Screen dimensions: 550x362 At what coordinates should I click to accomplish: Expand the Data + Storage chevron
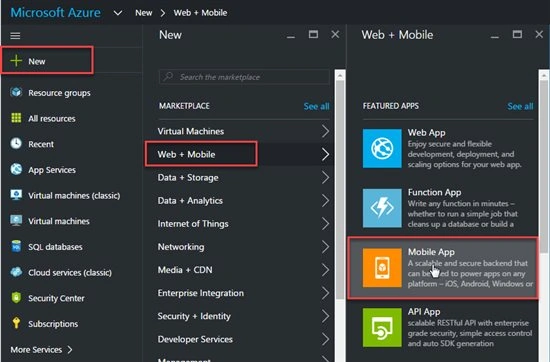coord(326,177)
